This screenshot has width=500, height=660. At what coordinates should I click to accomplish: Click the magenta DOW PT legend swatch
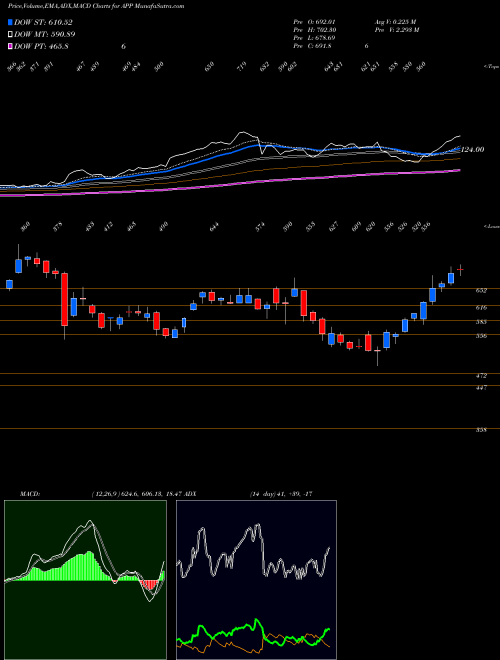10,46
